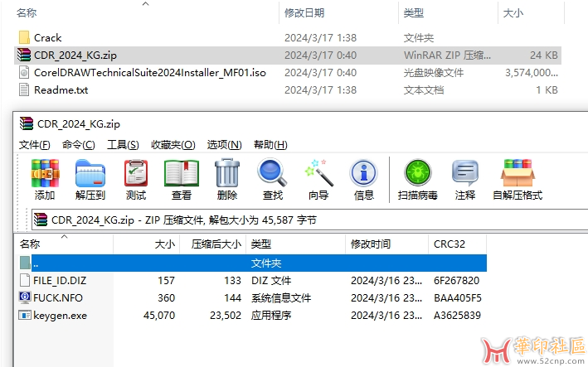
Task: Select the FILE_ID.DIZ file icon
Action: [x=25, y=281]
